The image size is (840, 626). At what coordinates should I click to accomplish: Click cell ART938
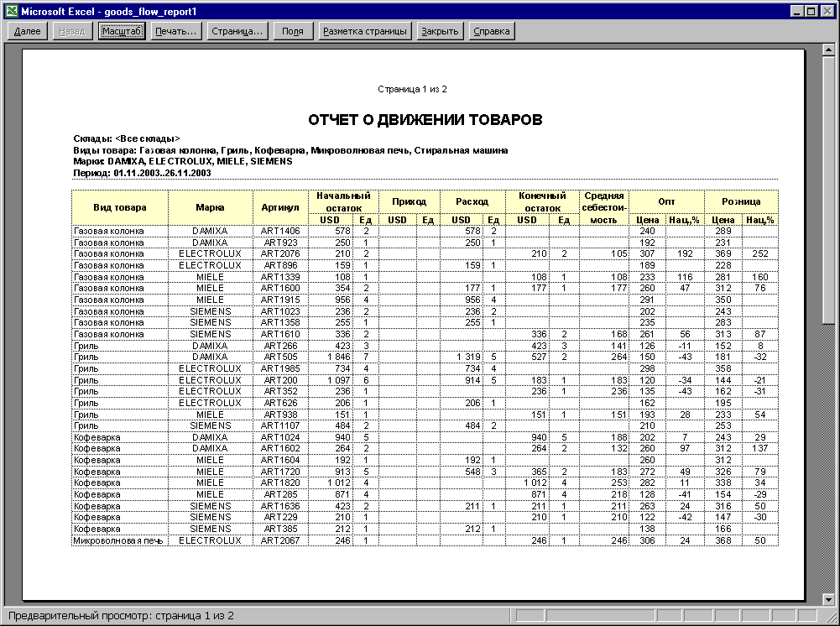(280, 414)
